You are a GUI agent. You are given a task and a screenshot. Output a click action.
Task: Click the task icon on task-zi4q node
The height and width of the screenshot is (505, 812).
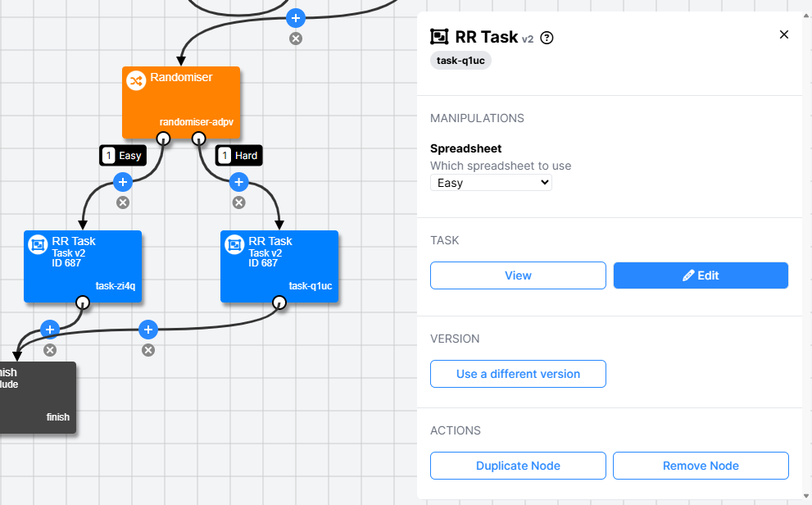click(x=38, y=244)
